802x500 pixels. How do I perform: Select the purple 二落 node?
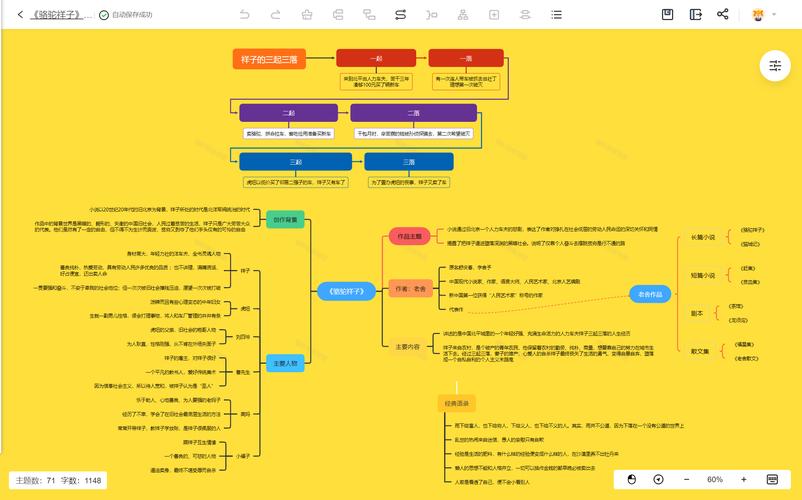tap(413, 113)
